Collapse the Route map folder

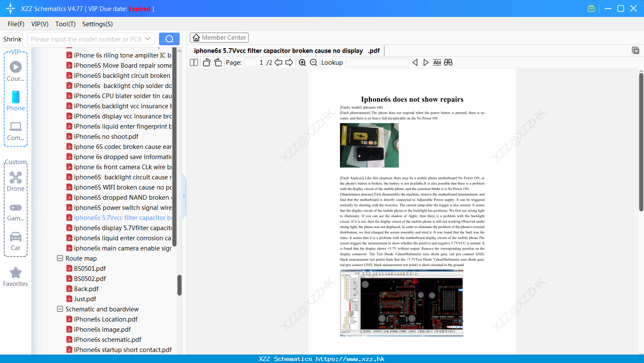[x=60, y=258]
